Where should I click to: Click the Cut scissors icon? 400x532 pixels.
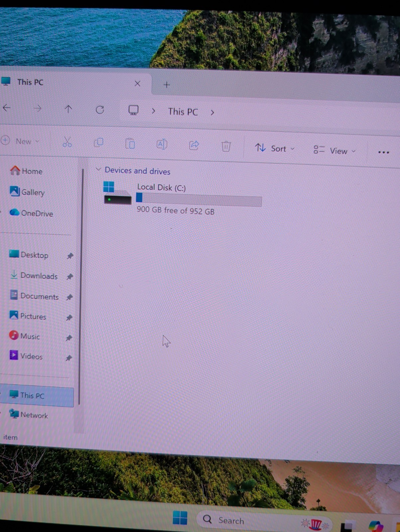tap(67, 142)
